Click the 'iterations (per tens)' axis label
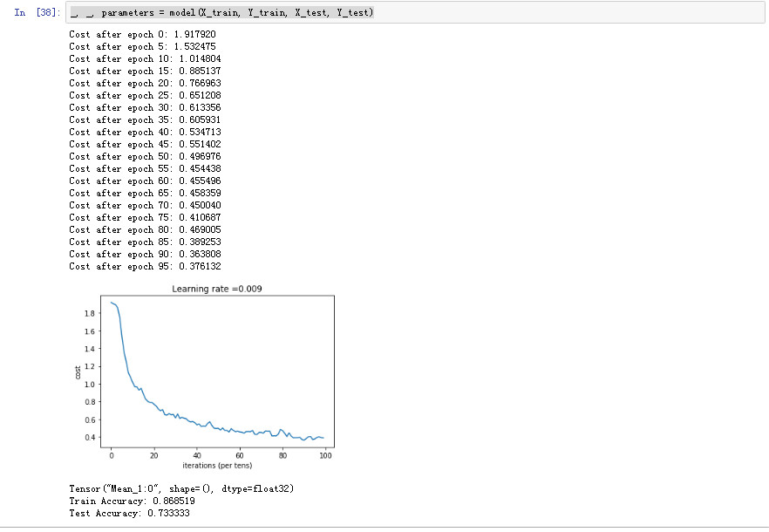This screenshot has height=532, width=769. point(217,465)
